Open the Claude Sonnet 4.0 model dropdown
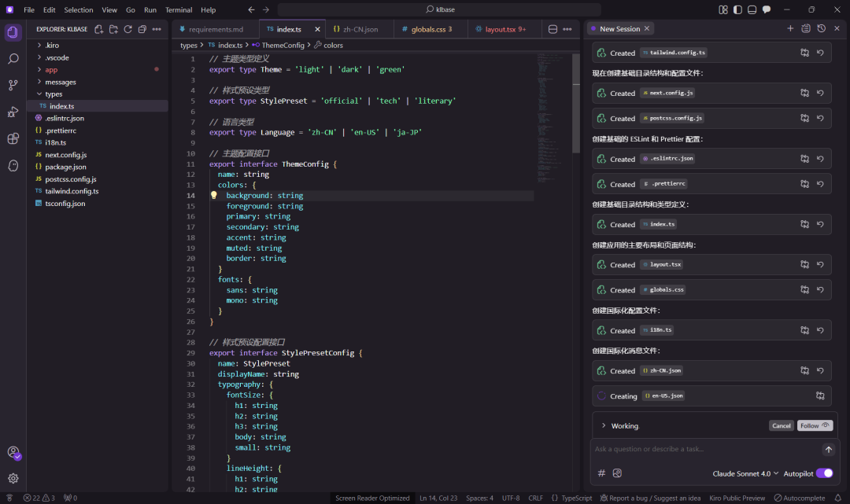The image size is (850, 504). [x=745, y=473]
